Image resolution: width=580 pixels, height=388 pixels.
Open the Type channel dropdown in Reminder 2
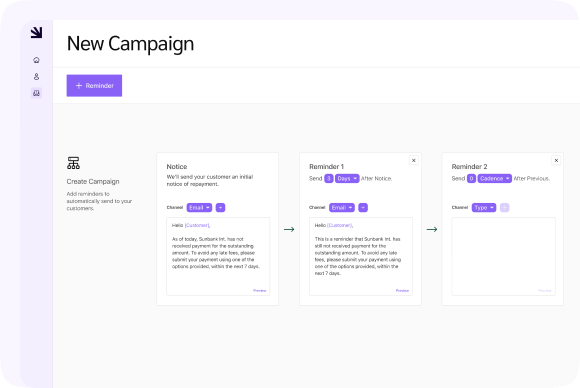click(x=484, y=208)
